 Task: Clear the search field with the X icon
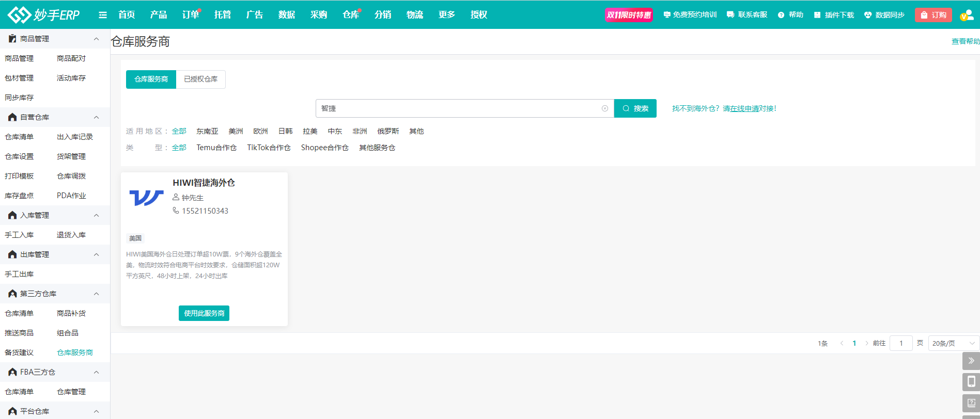point(604,108)
